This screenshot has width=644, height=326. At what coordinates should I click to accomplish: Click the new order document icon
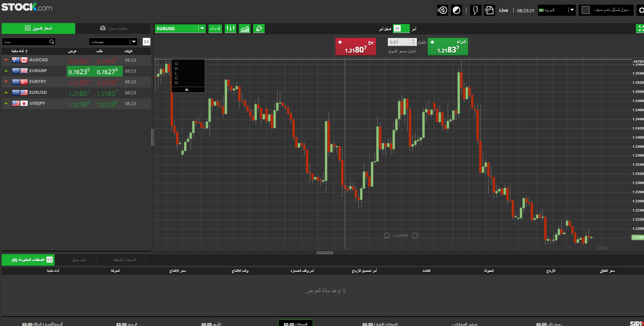click(489, 10)
